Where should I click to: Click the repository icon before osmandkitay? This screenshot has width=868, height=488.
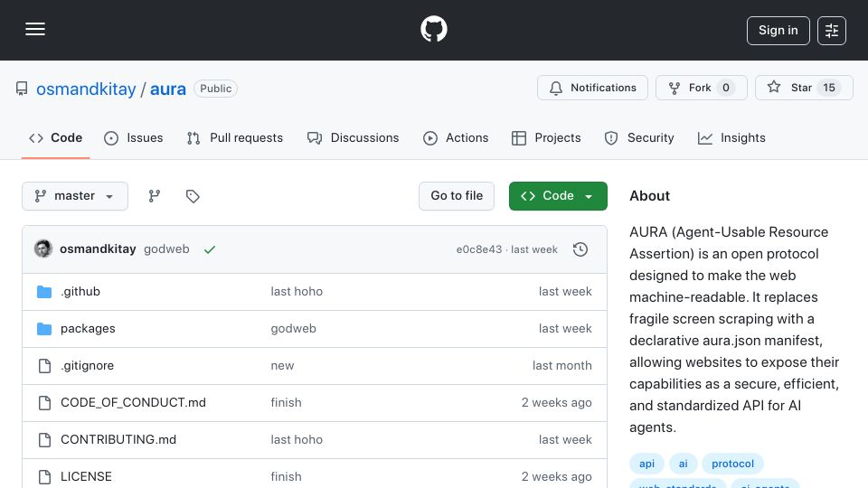pyautogui.click(x=22, y=89)
